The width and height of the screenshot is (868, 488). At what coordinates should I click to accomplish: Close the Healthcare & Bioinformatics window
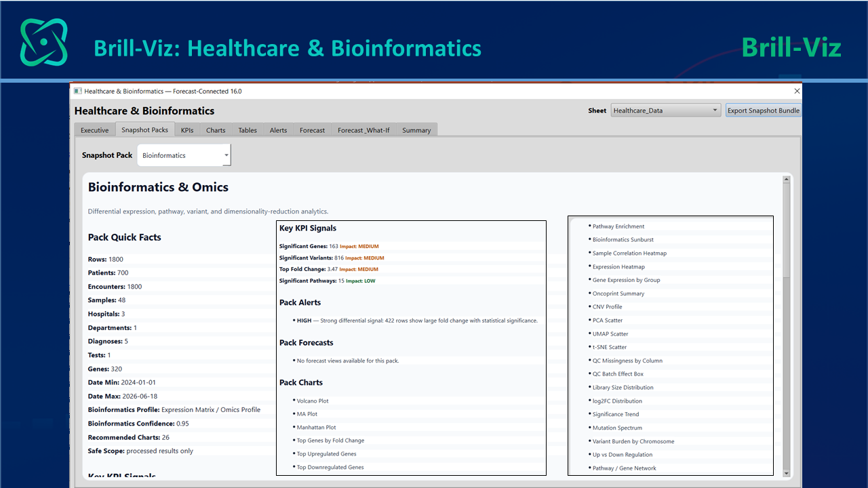(797, 91)
